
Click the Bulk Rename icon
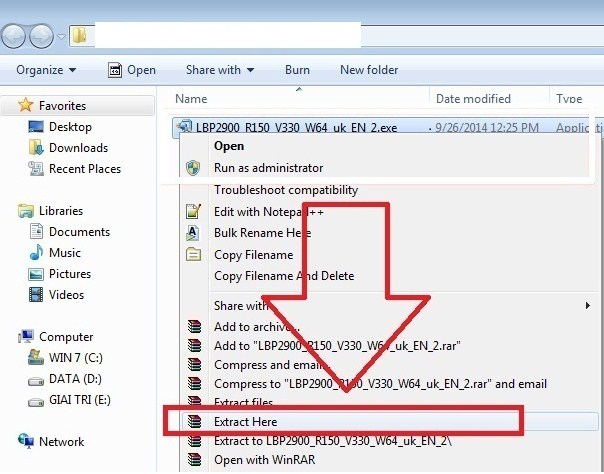pyautogui.click(x=193, y=233)
